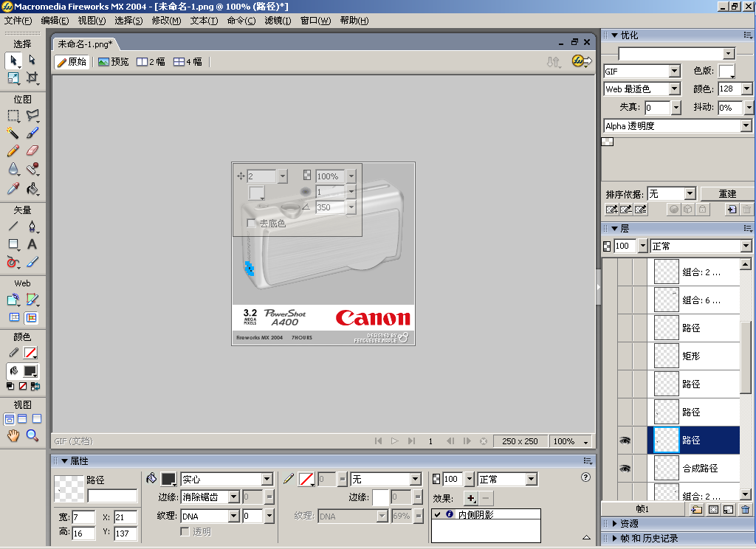Select the Hotspot tool
Screen dimensions: 756x549
(x=13, y=300)
